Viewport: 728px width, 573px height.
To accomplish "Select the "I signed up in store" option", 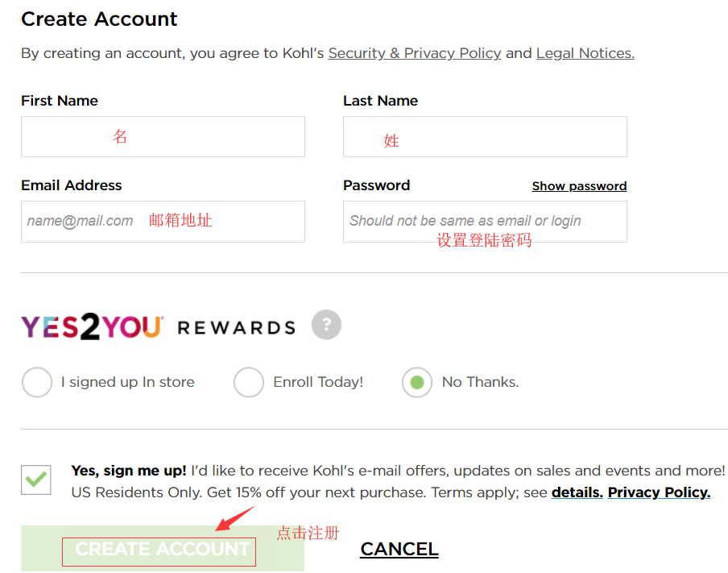I will [x=37, y=383].
